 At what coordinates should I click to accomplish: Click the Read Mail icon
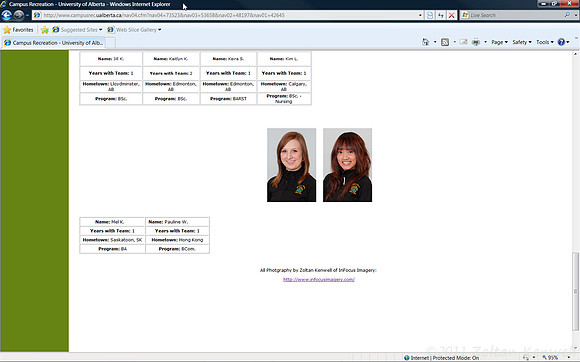463,42
